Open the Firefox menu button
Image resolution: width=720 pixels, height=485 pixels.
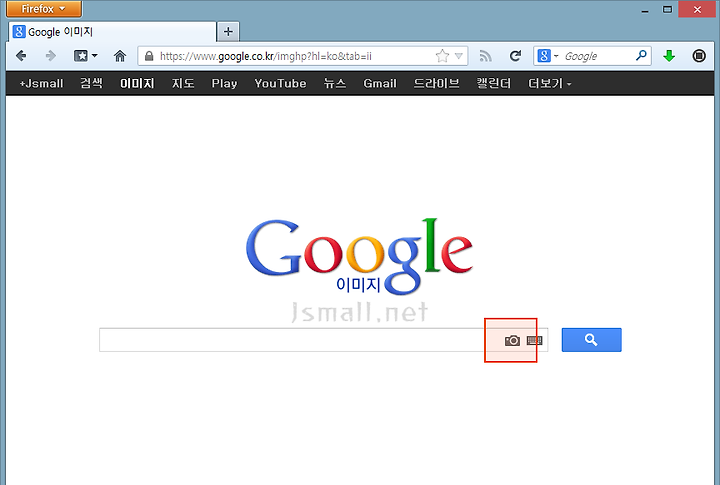coord(44,9)
